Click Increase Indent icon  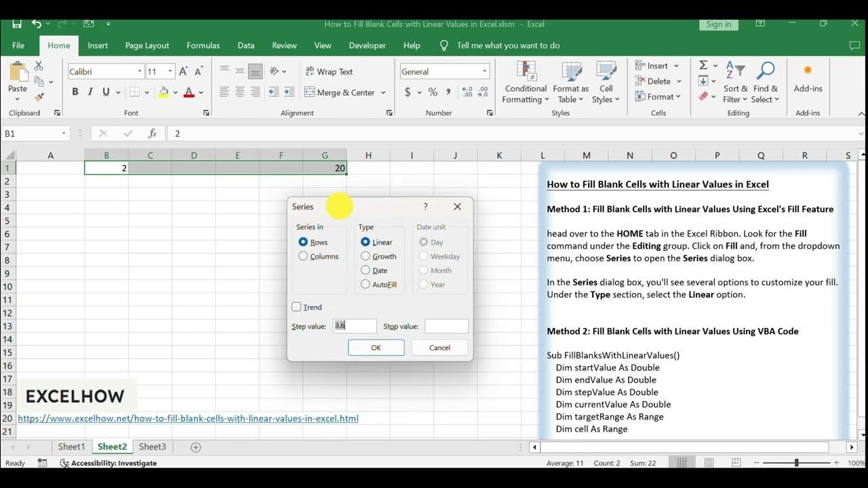[x=290, y=92]
